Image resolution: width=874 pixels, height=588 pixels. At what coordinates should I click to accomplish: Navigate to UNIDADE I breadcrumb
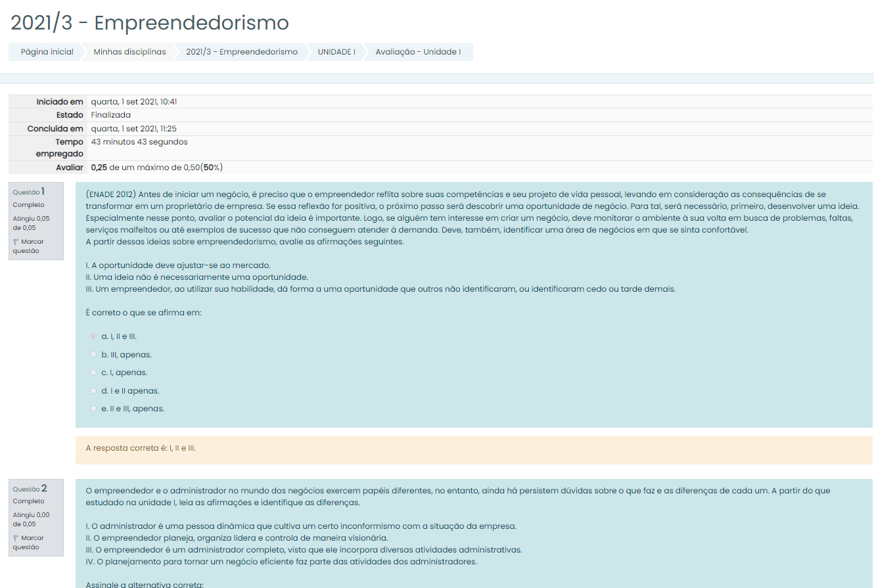tap(336, 52)
